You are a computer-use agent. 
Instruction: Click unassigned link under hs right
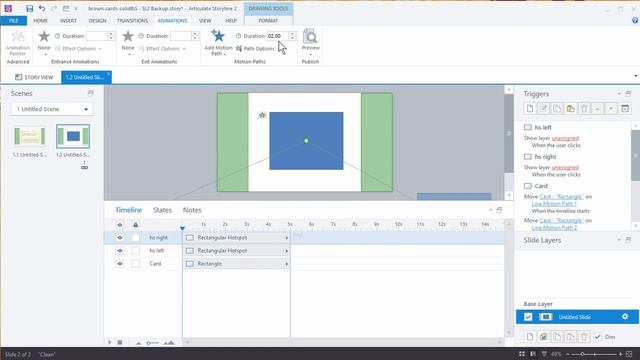[x=565, y=167]
